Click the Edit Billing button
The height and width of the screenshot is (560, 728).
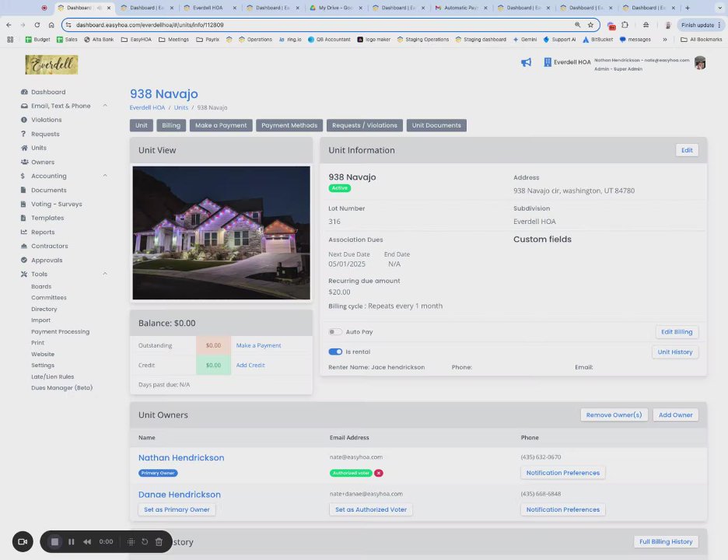point(677,332)
